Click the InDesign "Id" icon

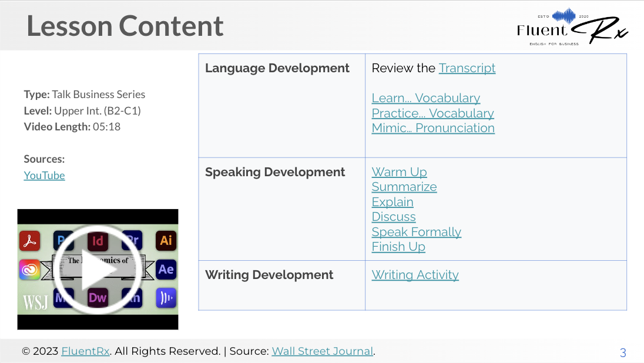pos(98,241)
